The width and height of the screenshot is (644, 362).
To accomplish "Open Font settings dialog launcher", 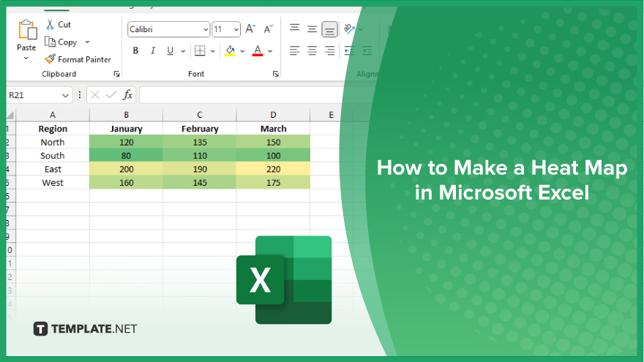I will pos(276,74).
